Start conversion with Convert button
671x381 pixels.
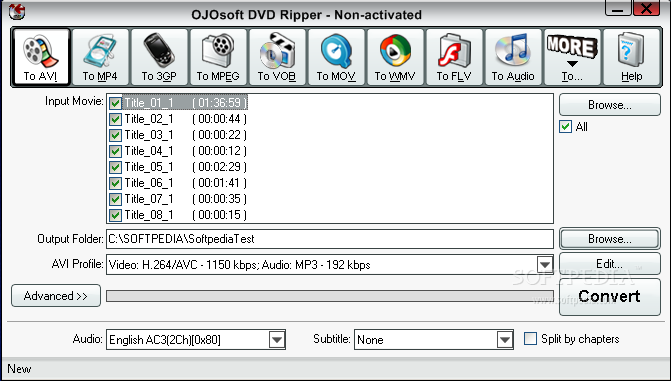[610, 297]
